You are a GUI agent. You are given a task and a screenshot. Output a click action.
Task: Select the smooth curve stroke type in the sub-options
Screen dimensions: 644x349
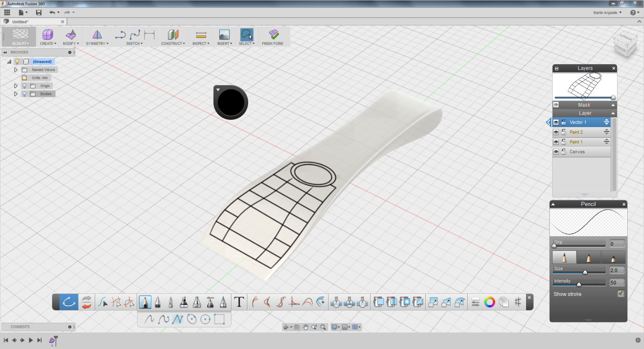[164, 319]
